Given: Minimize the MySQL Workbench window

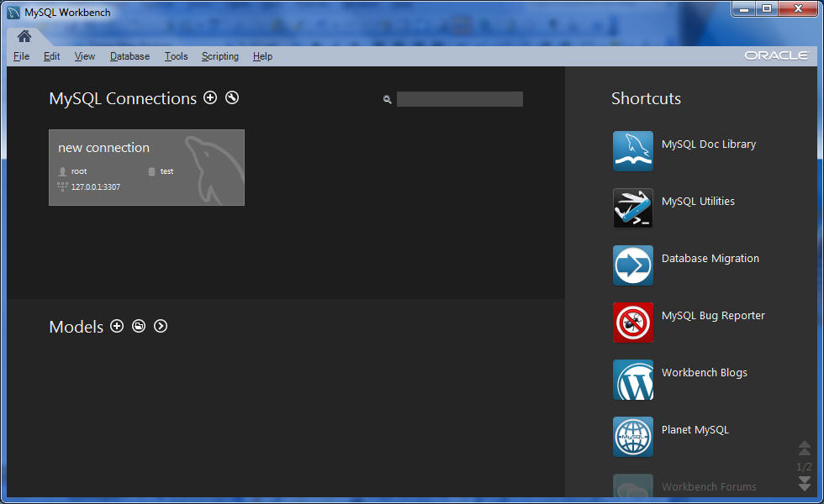Looking at the screenshot, I should 744,8.
